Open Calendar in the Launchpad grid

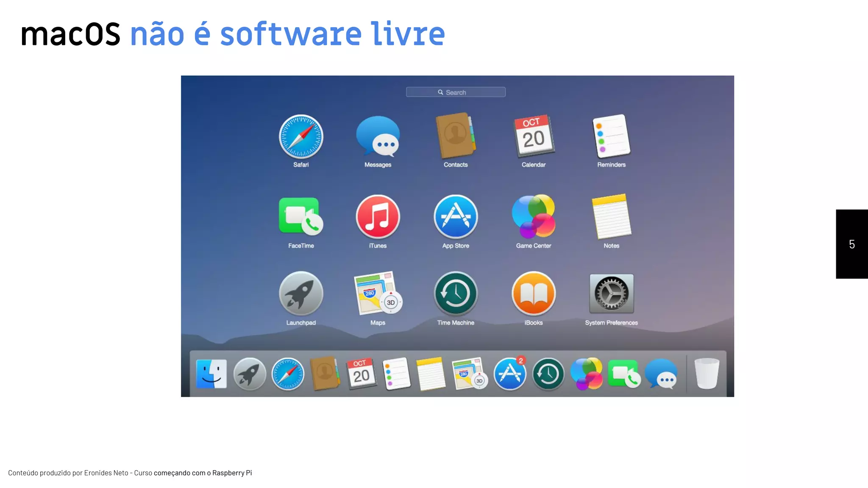pyautogui.click(x=534, y=136)
